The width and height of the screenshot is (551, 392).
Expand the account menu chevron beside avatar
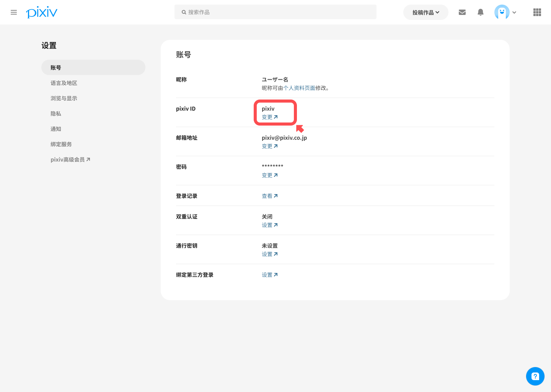pos(514,12)
